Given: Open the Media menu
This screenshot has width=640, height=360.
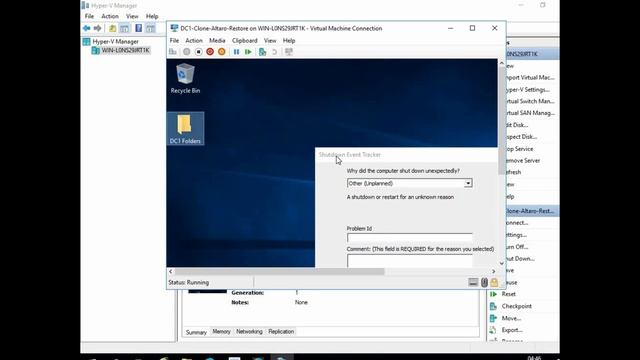Looking at the screenshot, I should point(217,40).
